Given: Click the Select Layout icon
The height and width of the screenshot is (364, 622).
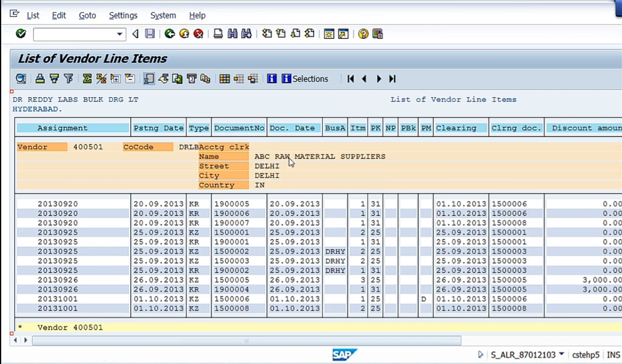Looking at the screenshot, I should pos(239,78).
